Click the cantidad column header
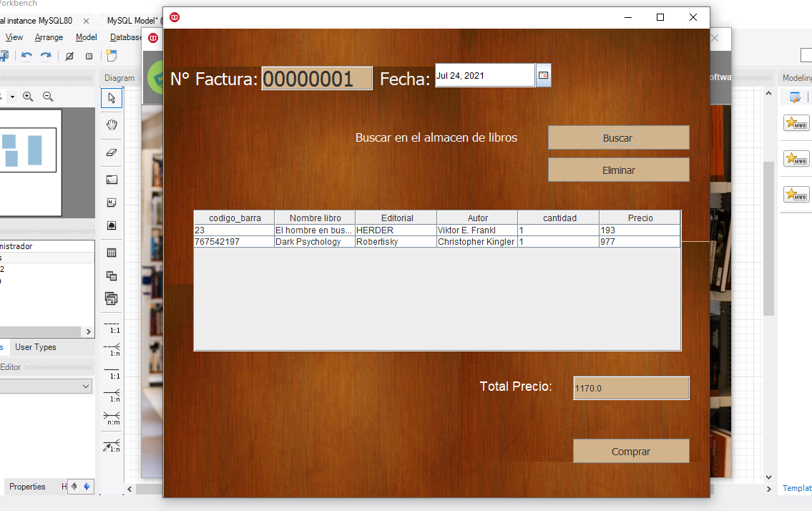Viewport: 812px width, 511px height. coord(559,218)
